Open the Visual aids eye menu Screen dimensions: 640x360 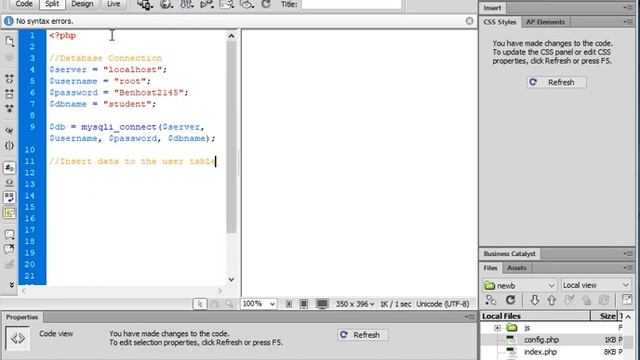pos(247,4)
